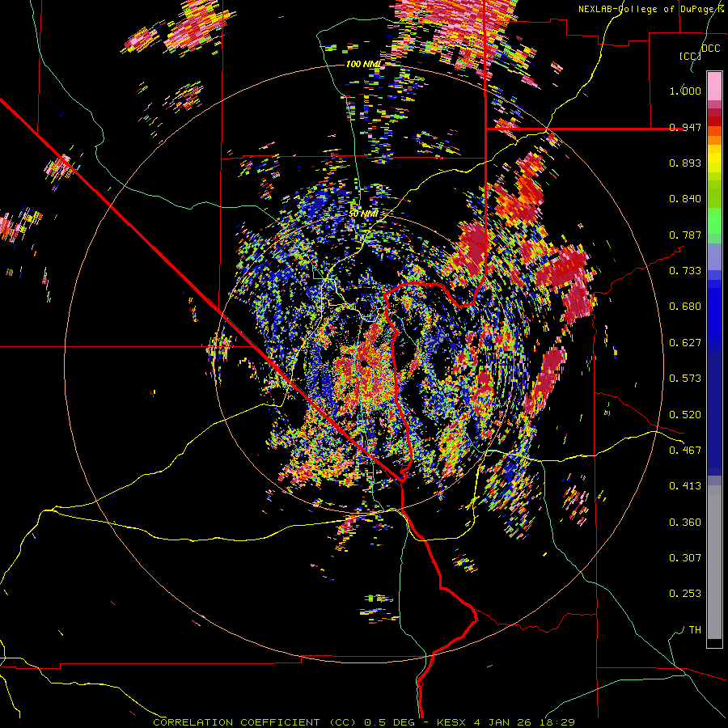Select the 0.360 legend value

point(685,523)
